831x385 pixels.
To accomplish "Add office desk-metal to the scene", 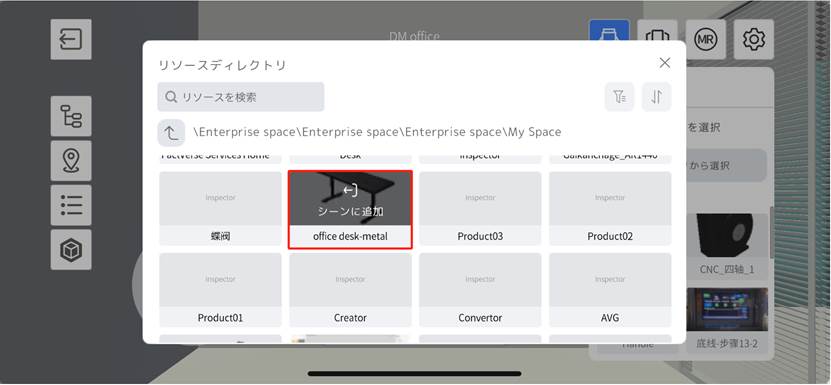I will pos(350,199).
